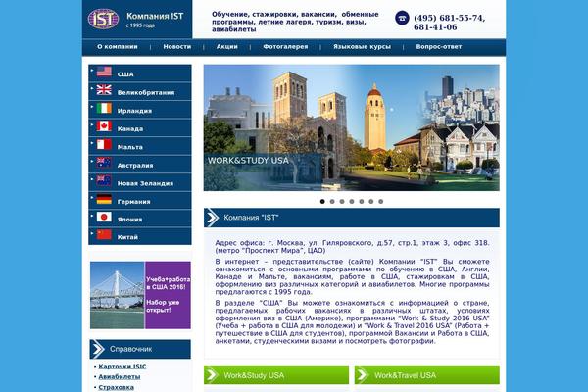This screenshot has width=588, height=392.
Task: Open the Ирландия menu item
Action: [140, 110]
